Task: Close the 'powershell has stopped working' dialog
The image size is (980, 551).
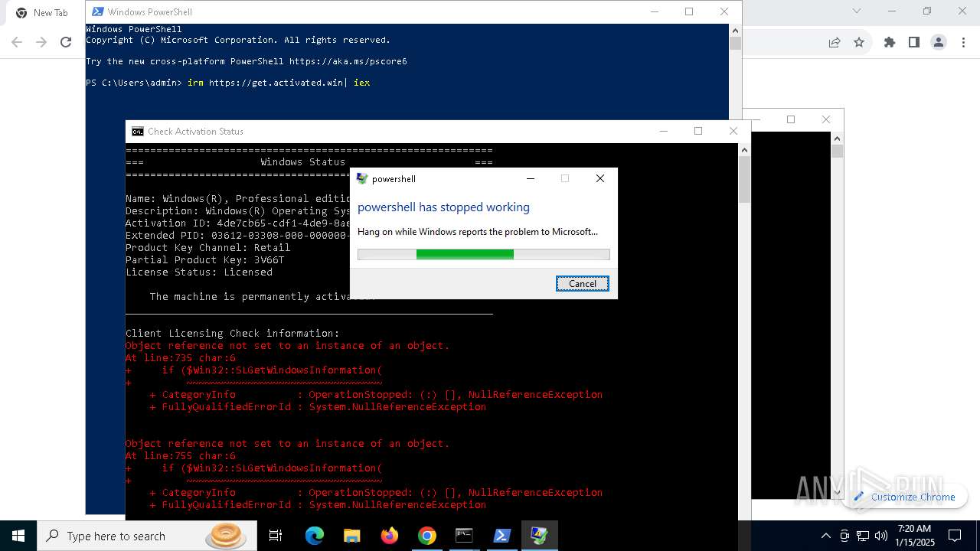Action: pos(600,178)
